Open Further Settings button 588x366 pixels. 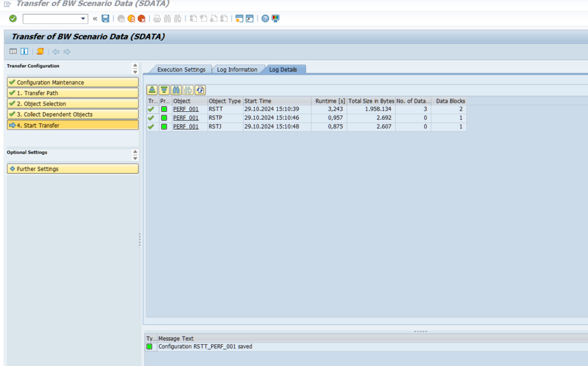pyautogui.click(x=72, y=169)
